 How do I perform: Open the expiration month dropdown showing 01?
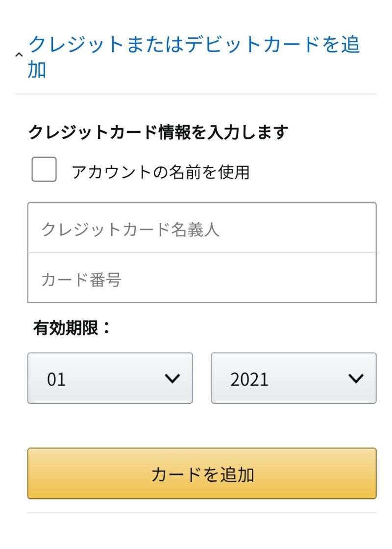click(x=110, y=378)
